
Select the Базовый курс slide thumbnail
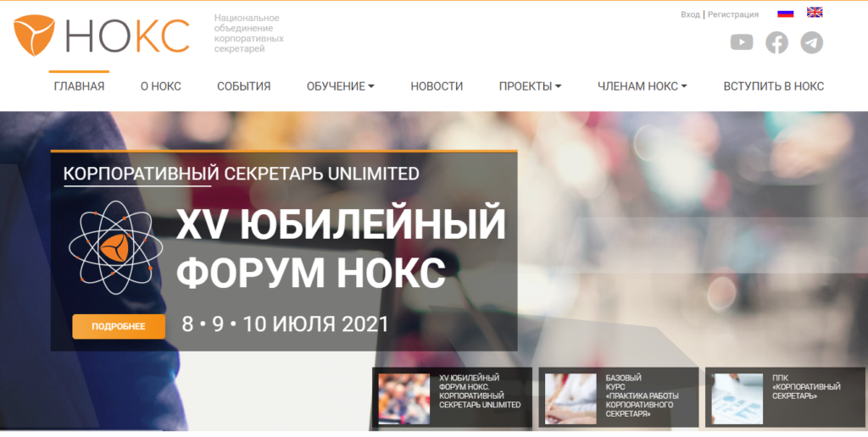click(x=570, y=399)
